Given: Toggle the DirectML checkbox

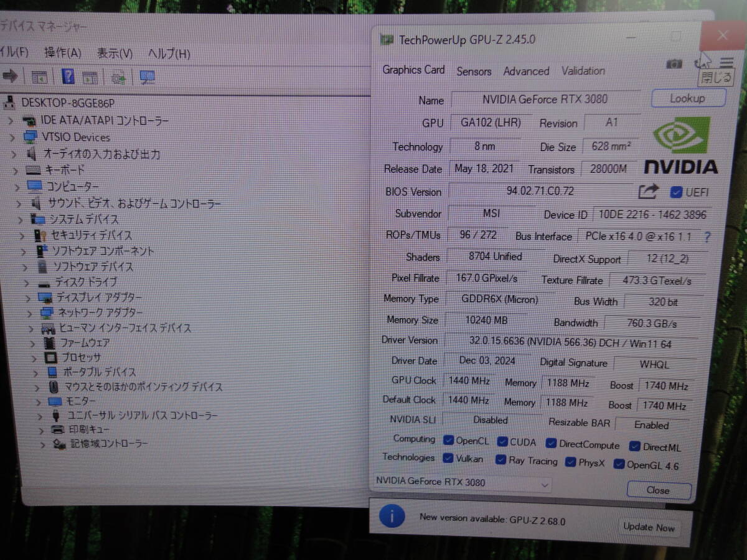Looking at the screenshot, I should [x=634, y=446].
